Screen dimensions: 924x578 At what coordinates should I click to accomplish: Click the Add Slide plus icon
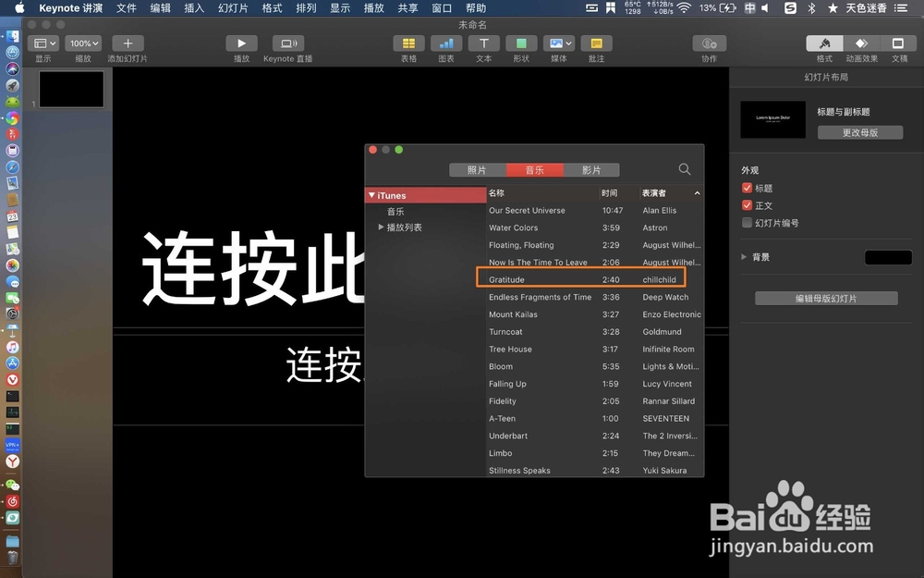128,43
